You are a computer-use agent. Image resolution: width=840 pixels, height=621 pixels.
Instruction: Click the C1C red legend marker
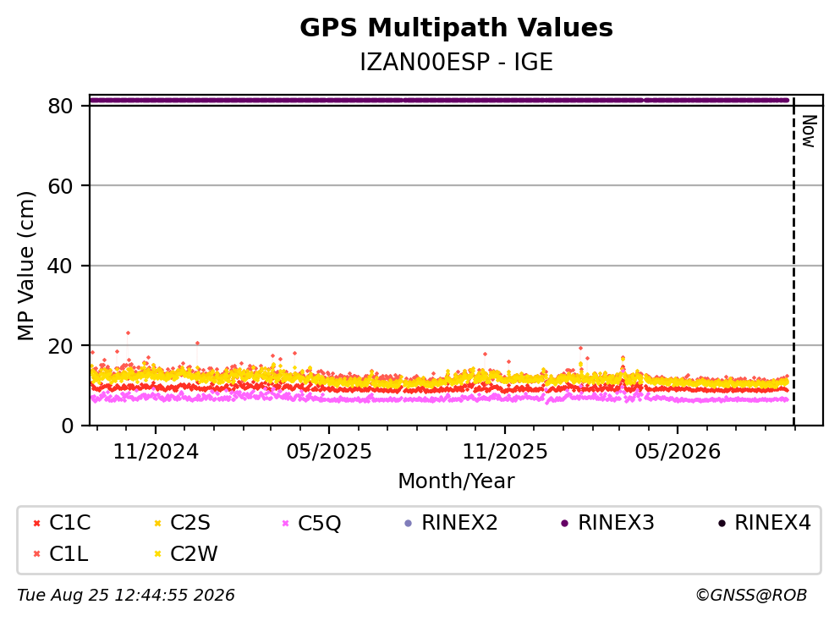click(36, 524)
